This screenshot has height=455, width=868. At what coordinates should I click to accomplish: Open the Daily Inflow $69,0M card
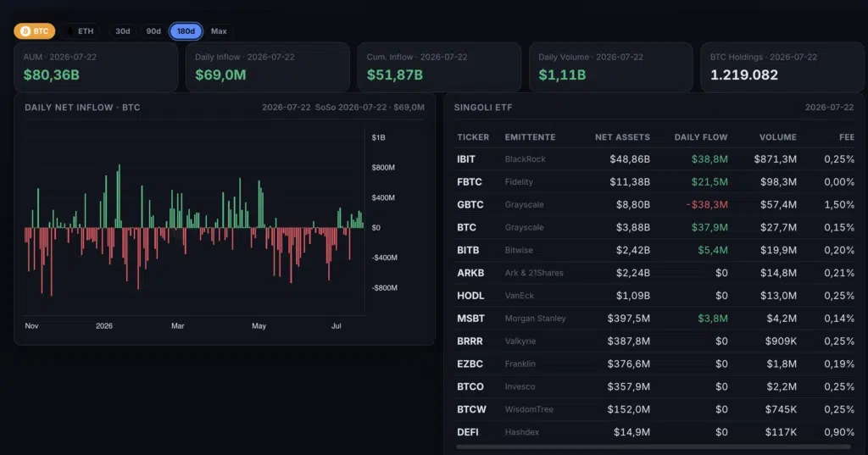pos(267,67)
